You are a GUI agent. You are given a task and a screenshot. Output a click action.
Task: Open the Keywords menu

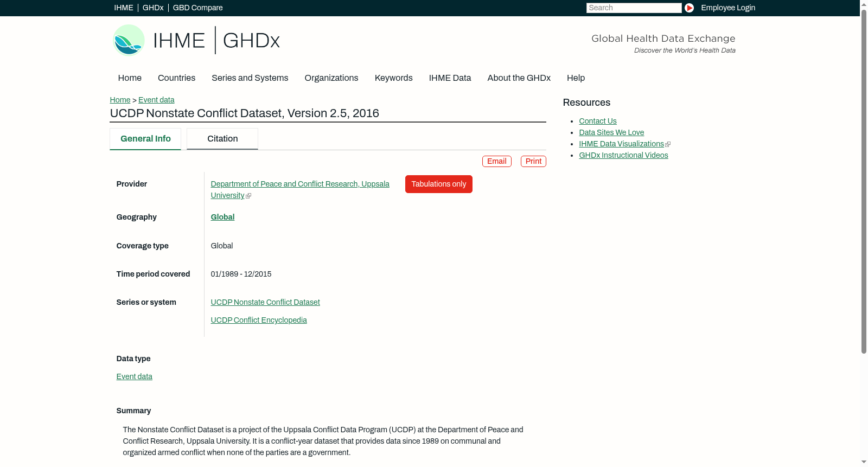(394, 78)
